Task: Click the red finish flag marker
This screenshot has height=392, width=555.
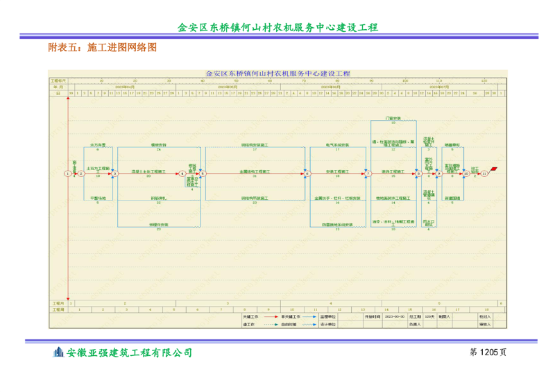Action: (x=493, y=170)
